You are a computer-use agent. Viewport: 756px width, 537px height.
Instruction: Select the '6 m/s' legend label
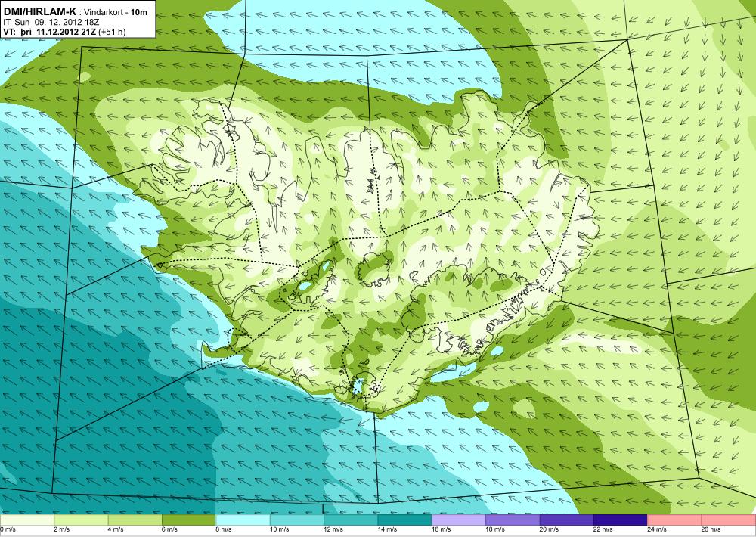click(169, 529)
